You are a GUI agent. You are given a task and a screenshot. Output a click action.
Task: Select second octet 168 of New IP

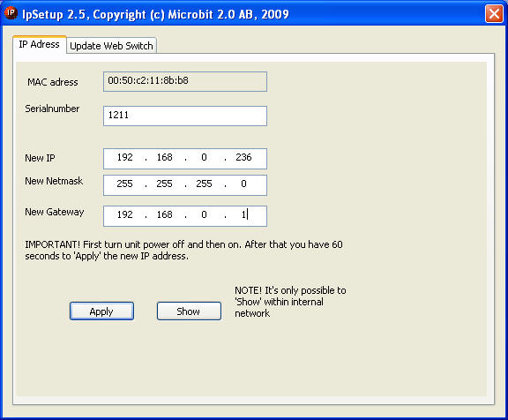[164, 157]
